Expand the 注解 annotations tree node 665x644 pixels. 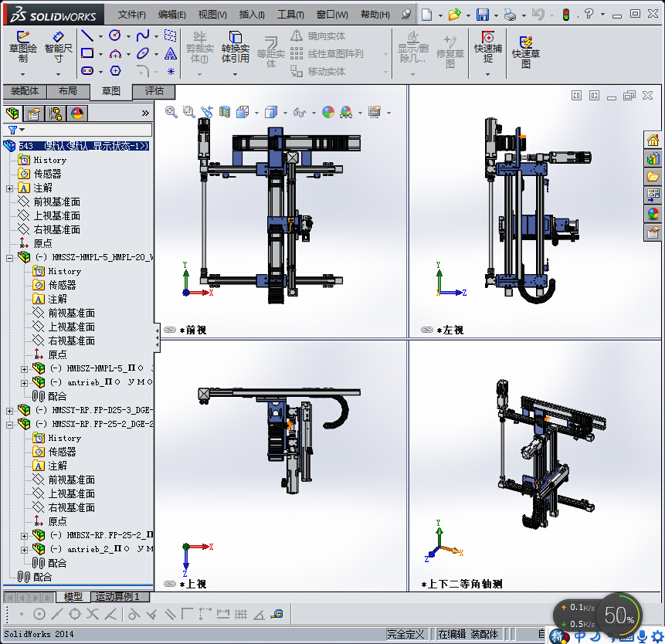tap(9, 188)
